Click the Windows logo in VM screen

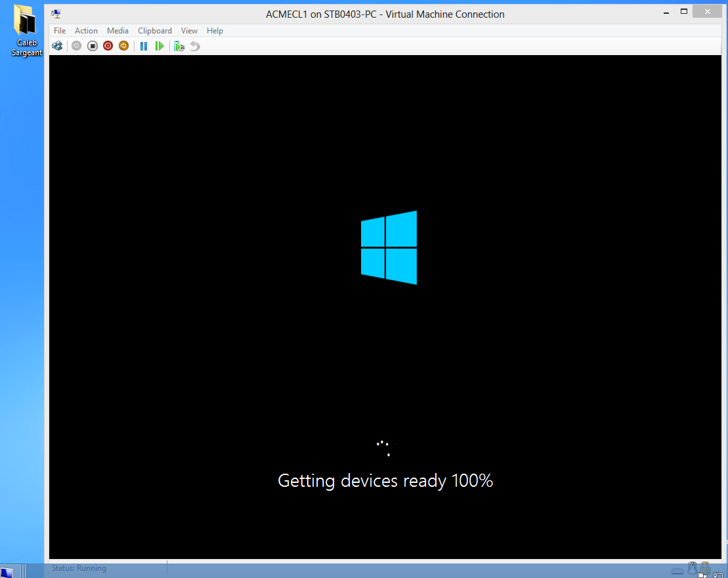pos(389,248)
